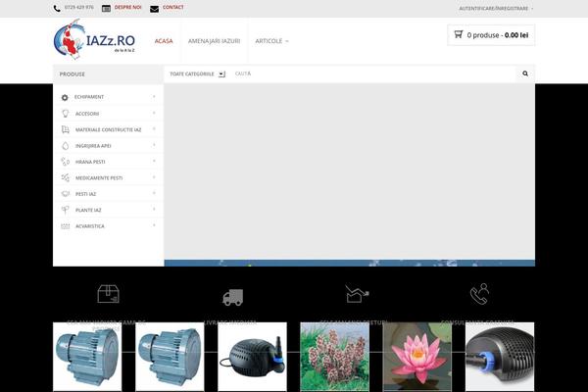Open the Amenajari Iazuri menu item

tap(214, 41)
